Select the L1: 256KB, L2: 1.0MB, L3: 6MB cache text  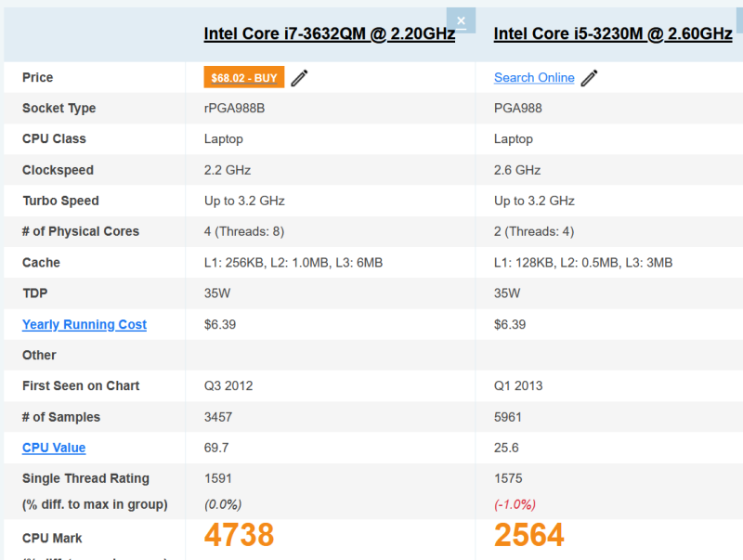293,263
